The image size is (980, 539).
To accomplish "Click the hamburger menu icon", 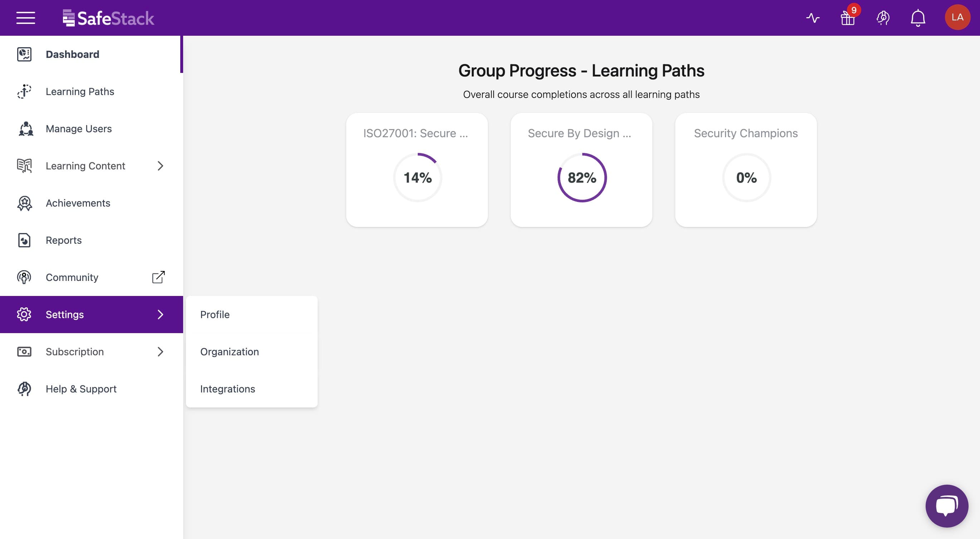I will pos(25,18).
